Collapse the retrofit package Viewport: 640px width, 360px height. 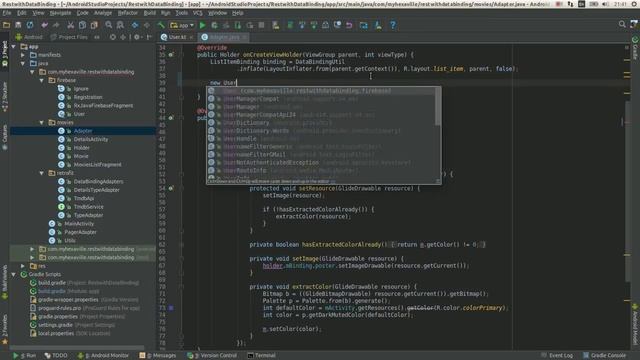[x=42, y=173]
